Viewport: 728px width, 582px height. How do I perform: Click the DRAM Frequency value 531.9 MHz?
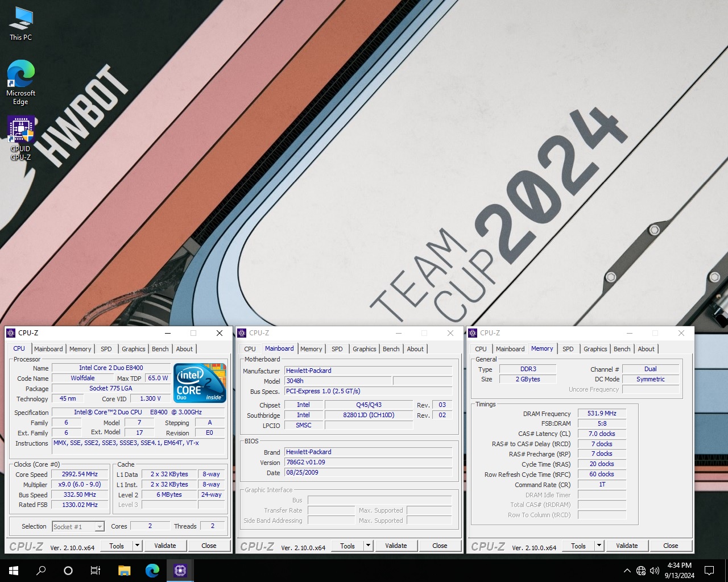pos(602,413)
